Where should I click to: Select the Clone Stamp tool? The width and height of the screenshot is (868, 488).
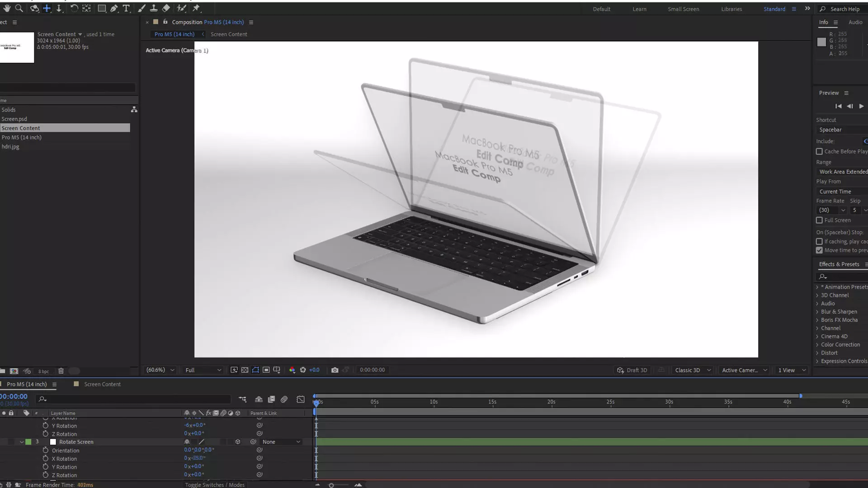(x=154, y=8)
